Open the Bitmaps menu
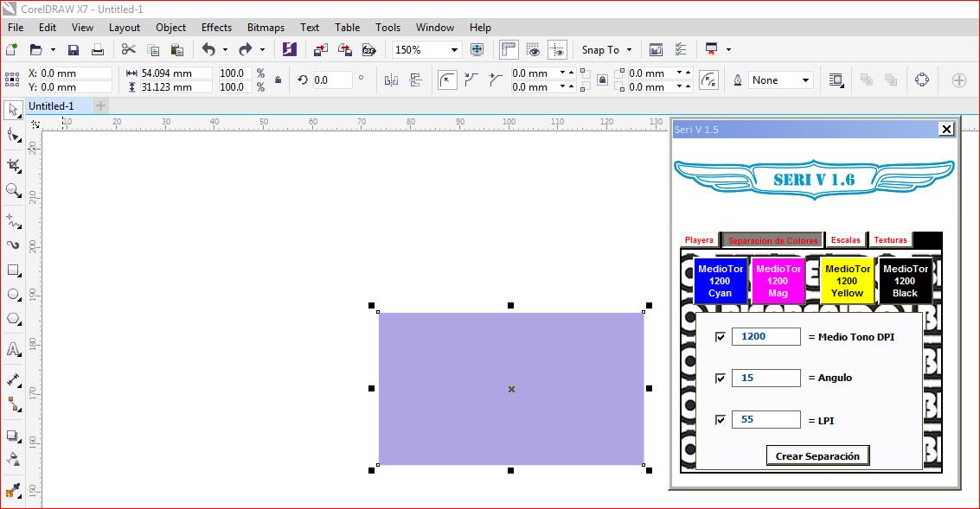This screenshot has height=509, width=980. click(x=266, y=28)
